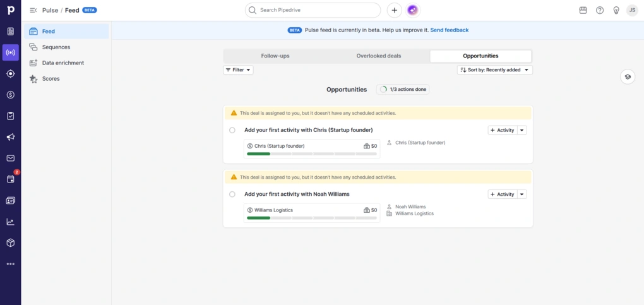The width and height of the screenshot is (644, 305).
Task: Mark Chris Startup founder opportunity as done
Action: click(x=232, y=130)
